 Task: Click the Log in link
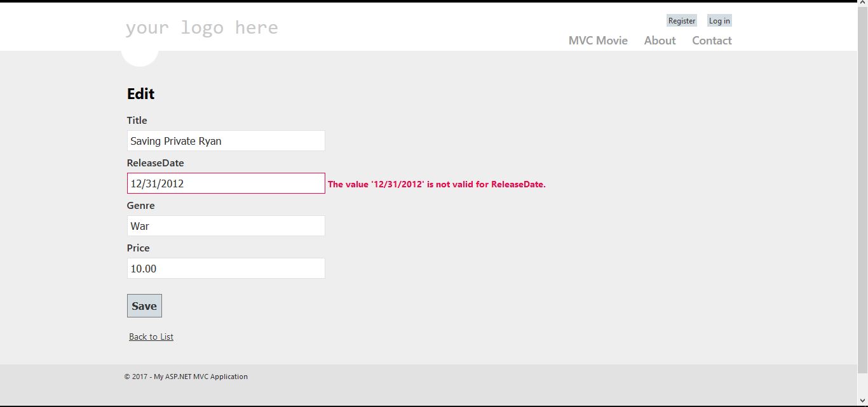pos(719,21)
